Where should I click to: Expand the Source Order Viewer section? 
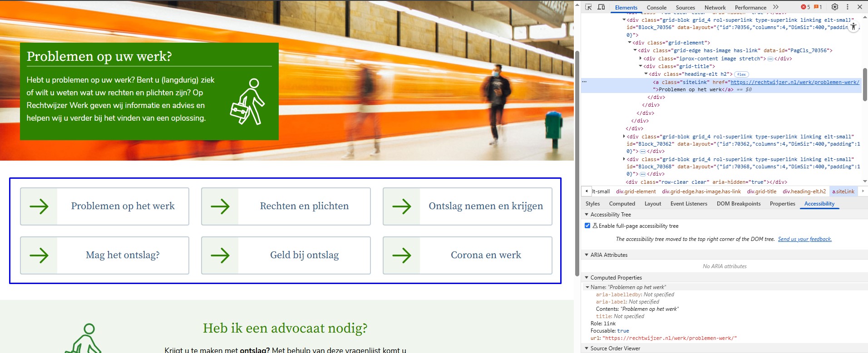tap(587, 348)
